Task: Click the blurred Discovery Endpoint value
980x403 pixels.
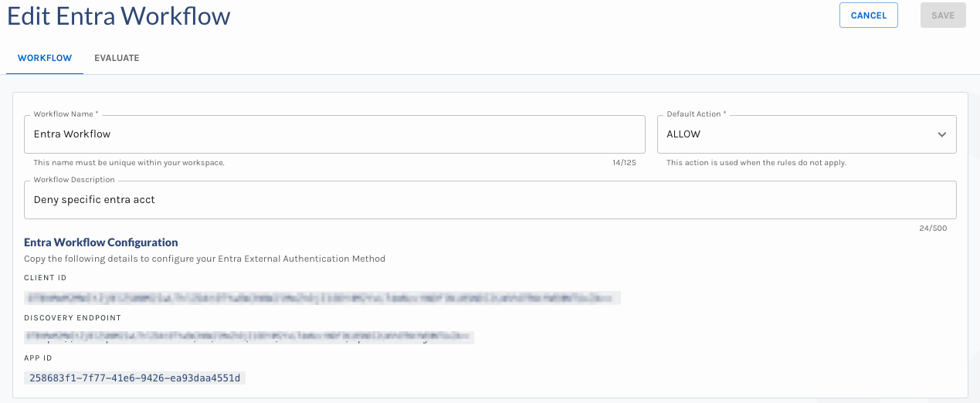Action: click(x=249, y=337)
